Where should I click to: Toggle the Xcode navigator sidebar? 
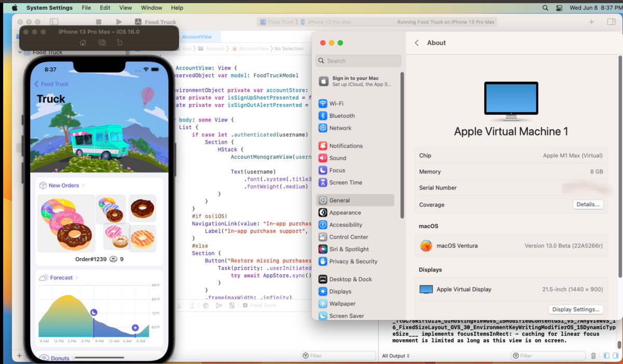tap(54, 22)
